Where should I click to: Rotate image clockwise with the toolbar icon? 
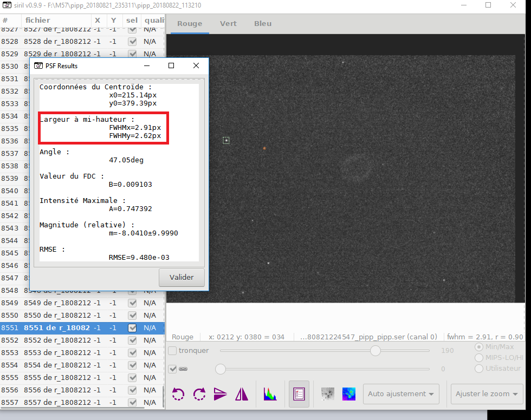[x=199, y=394]
